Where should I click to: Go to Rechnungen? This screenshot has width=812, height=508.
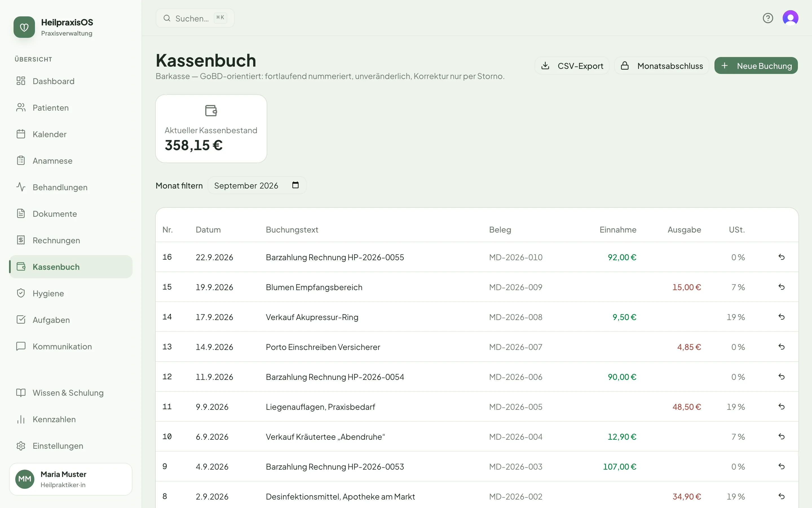[71, 240]
